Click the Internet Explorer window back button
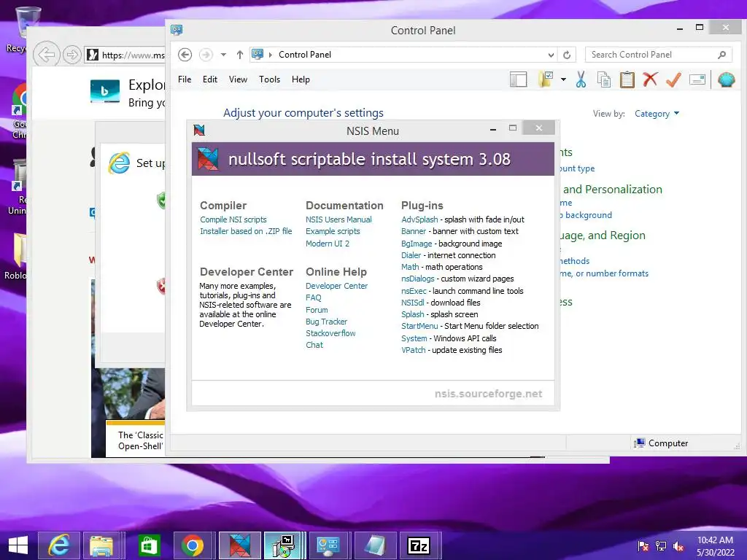747x560 pixels. [46, 55]
